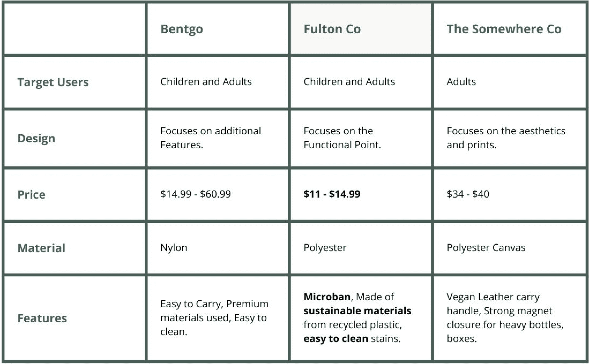Screen dimensions: 589x364
Task: Click the Material row label
Action: pyautogui.click(x=41, y=248)
